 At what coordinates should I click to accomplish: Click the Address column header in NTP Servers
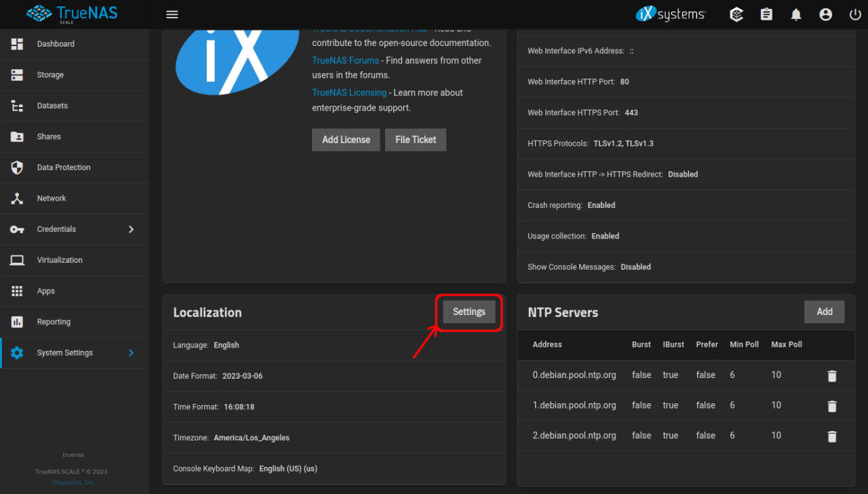[x=547, y=344]
